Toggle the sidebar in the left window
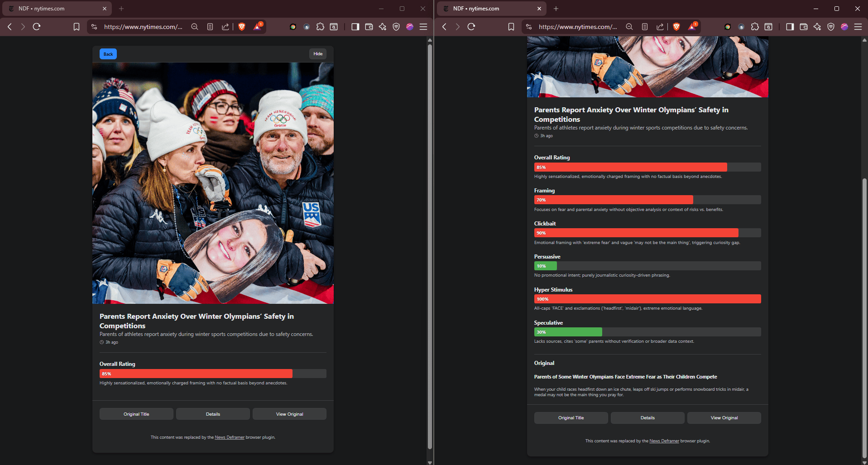 click(x=355, y=27)
